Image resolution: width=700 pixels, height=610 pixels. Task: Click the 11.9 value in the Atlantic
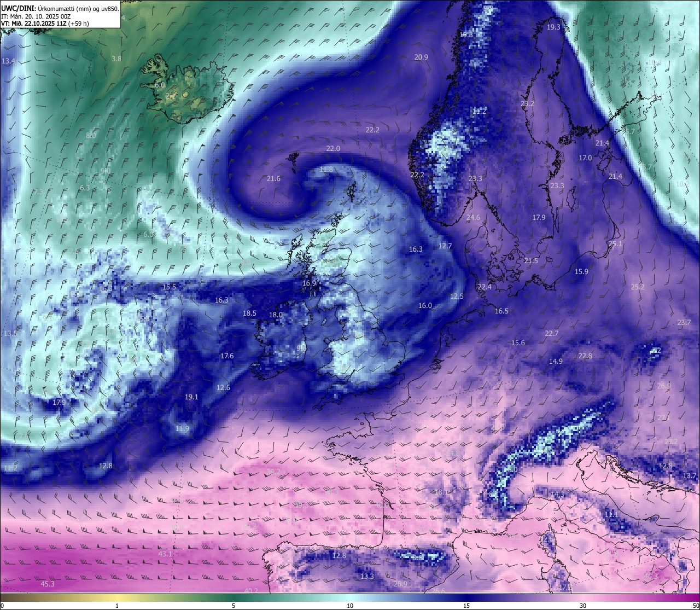tap(182, 428)
